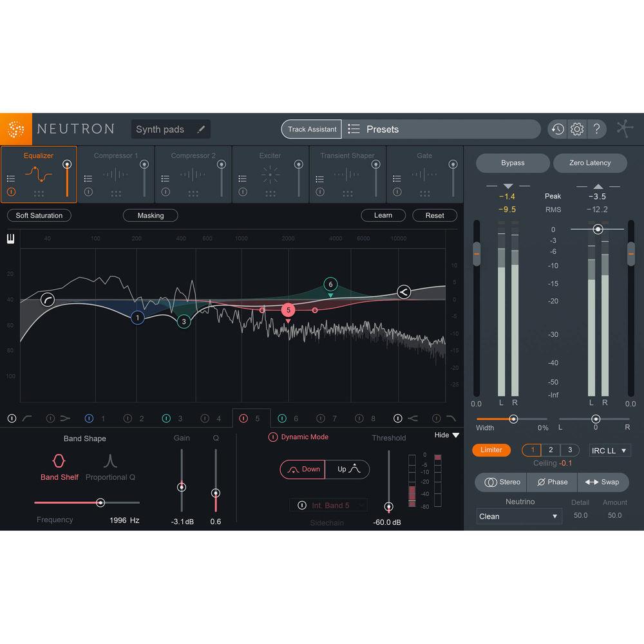Open the IRC LL limiter mode dropdown
644x644 pixels.
(609, 450)
